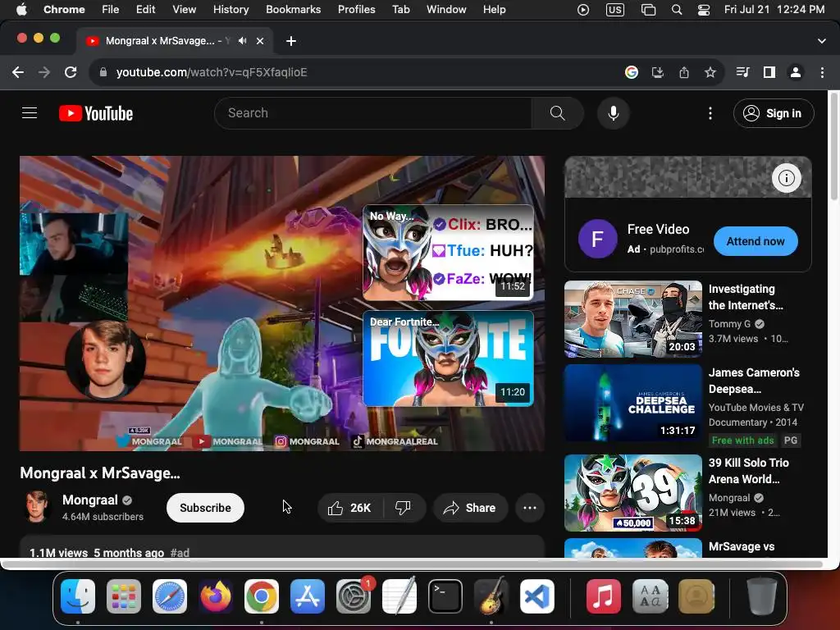Click the #ad hashtag in description
The image size is (840, 630).
pyautogui.click(x=180, y=553)
